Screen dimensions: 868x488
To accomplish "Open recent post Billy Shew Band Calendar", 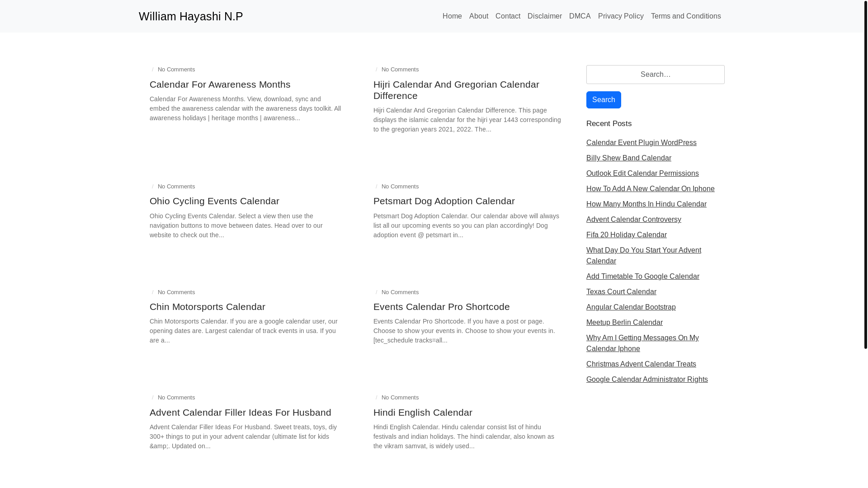I will (x=628, y=158).
